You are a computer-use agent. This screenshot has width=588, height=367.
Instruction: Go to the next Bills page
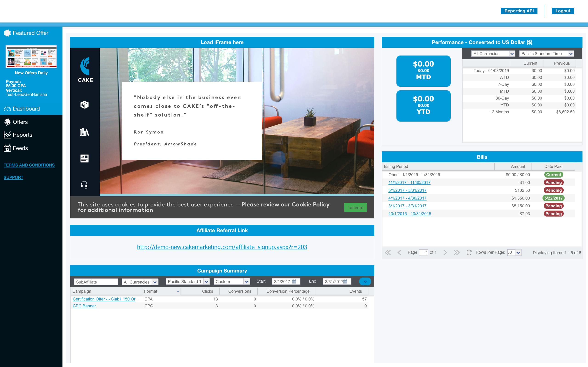pyautogui.click(x=445, y=253)
